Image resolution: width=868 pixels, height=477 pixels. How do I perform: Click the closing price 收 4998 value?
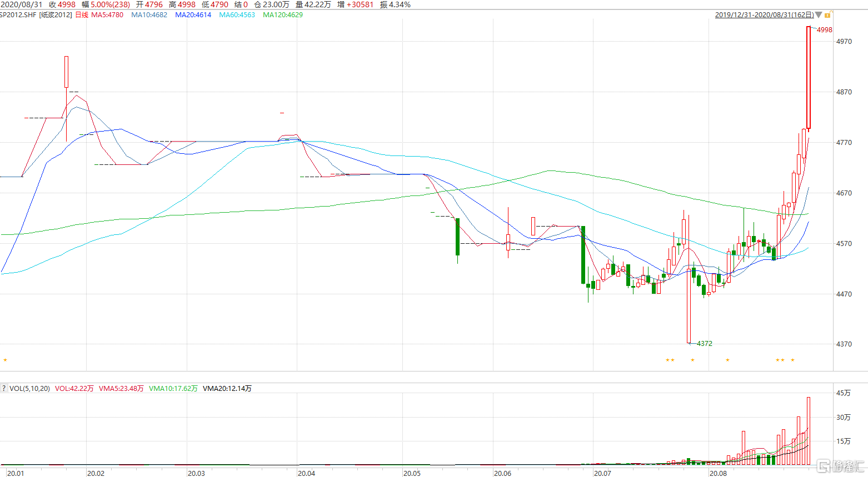pos(62,4)
